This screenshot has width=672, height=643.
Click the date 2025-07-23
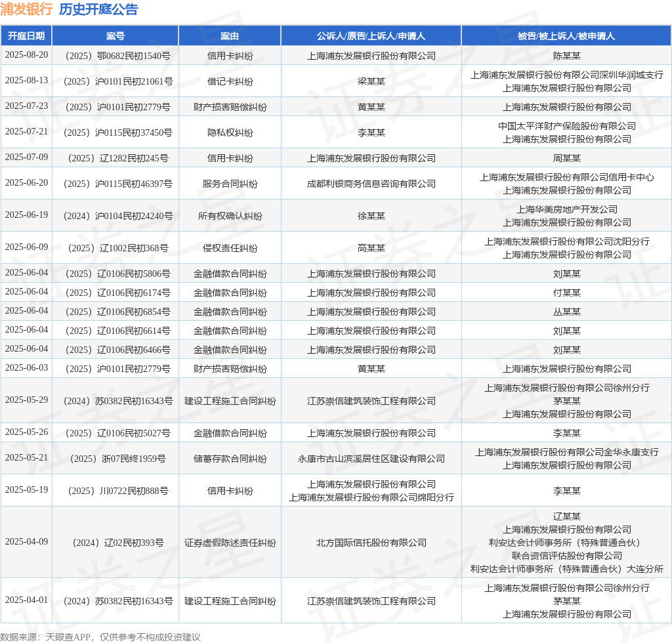(x=26, y=106)
